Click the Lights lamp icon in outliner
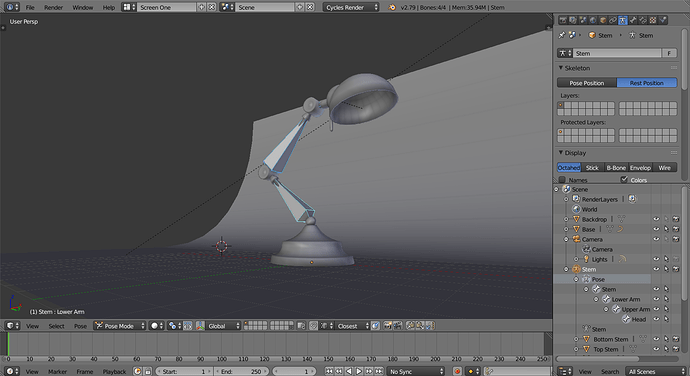Viewport: 690px width, 376px height. 586,259
